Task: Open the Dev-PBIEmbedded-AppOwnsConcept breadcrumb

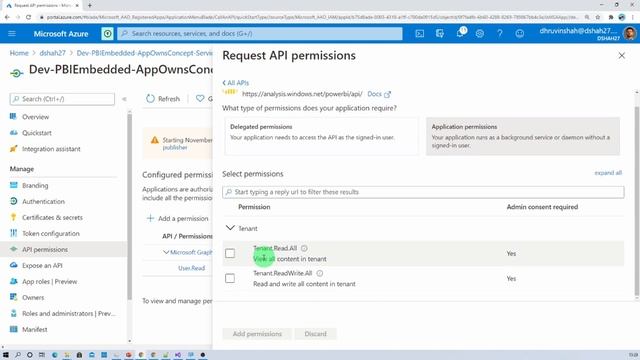Action: pyautogui.click(x=144, y=53)
